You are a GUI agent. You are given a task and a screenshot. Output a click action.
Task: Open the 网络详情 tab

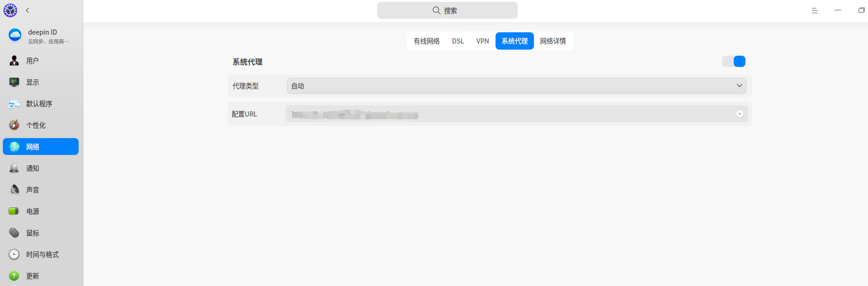coord(553,41)
